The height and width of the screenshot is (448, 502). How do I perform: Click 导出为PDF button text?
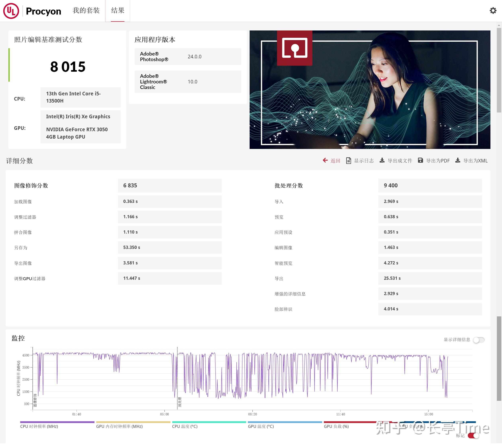coord(438,161)
